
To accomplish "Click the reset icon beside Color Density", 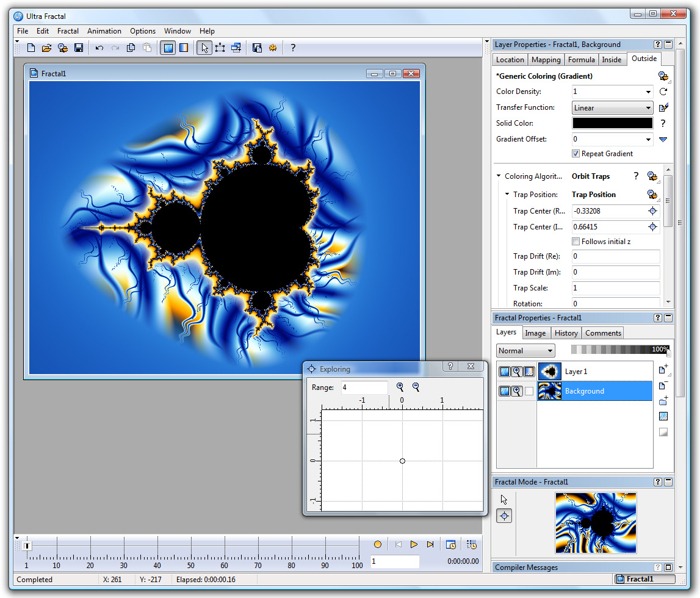I will (663, 92).
